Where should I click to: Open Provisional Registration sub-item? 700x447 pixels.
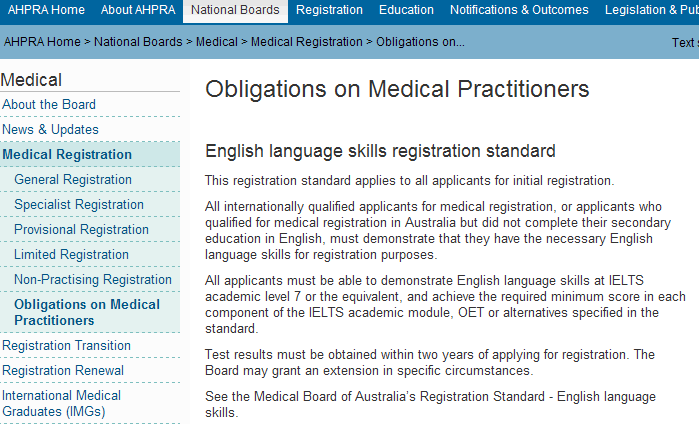pos(81,230)
